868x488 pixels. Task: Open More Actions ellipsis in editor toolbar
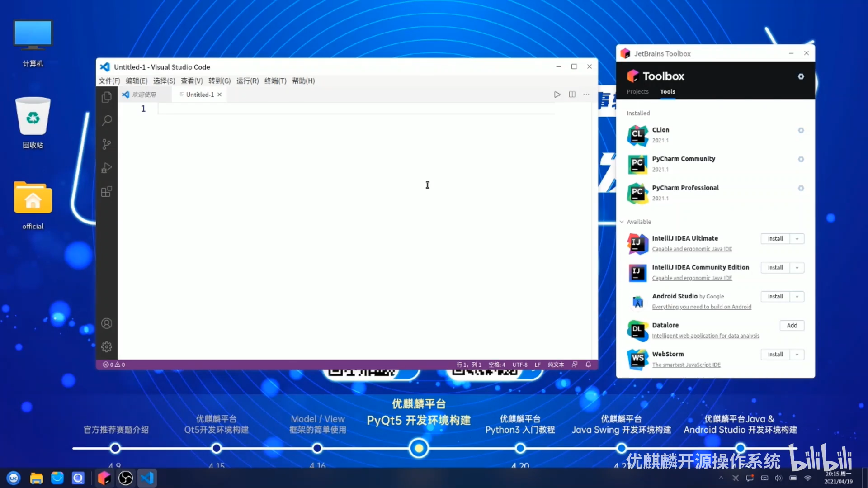click(586, 95)
